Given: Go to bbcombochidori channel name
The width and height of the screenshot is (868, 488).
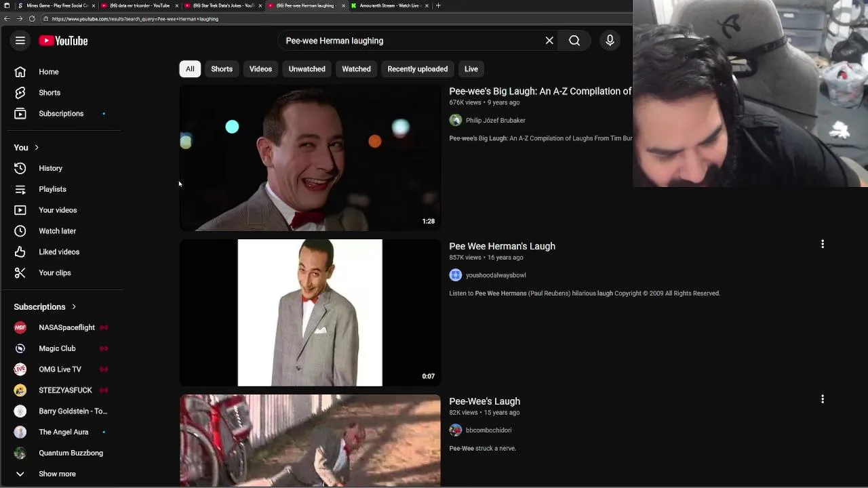Looking at the screenshot, I should (489, 430).
